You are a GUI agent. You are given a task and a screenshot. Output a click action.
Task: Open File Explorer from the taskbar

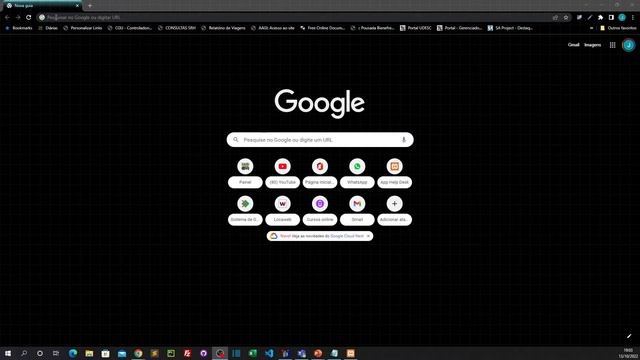tap(89, 353)
